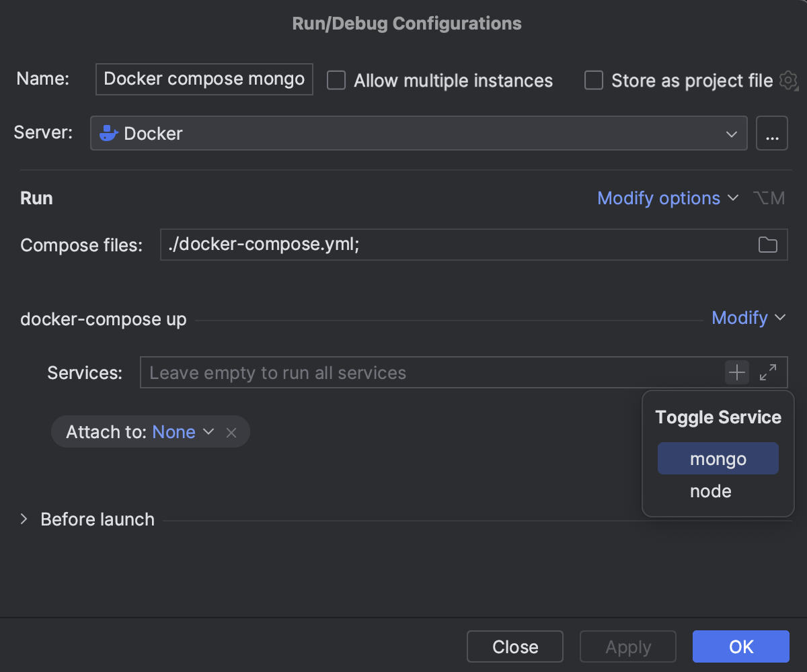Enable Allow multiple instances checkbox

336,81
